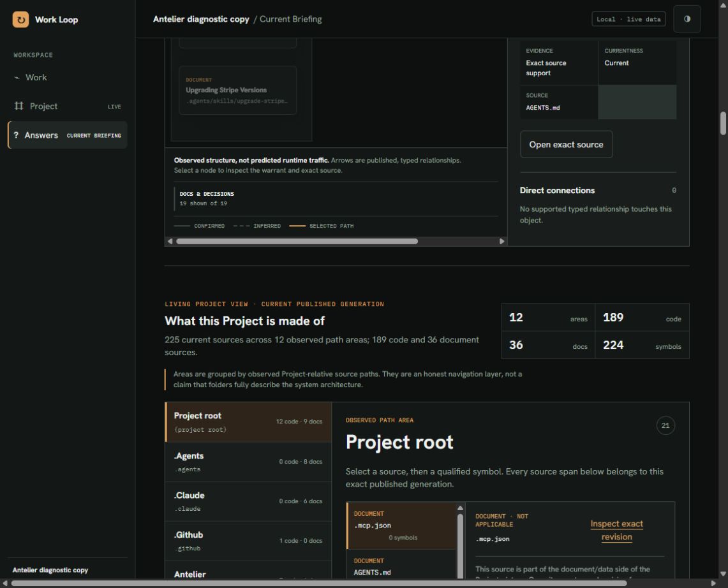Click the Current currentness cell
This screenshot has width=728, height=588.
click(637, 62)
